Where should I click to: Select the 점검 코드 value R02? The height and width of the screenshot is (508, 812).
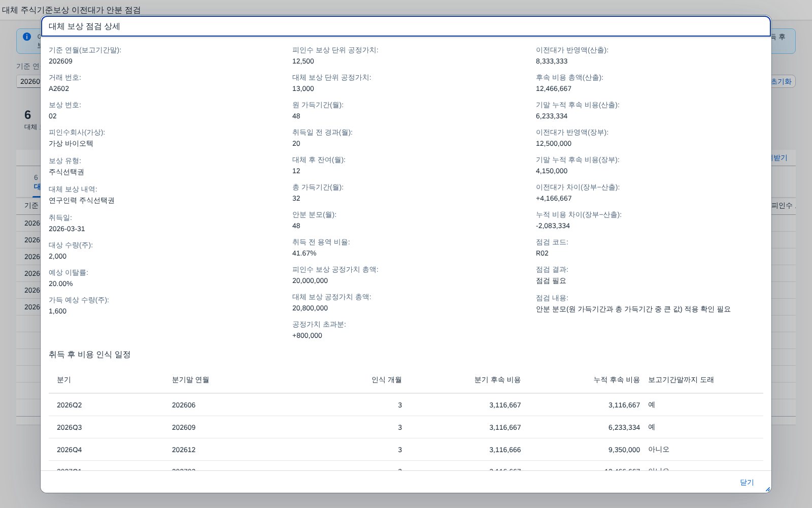[x=542, y=253]
